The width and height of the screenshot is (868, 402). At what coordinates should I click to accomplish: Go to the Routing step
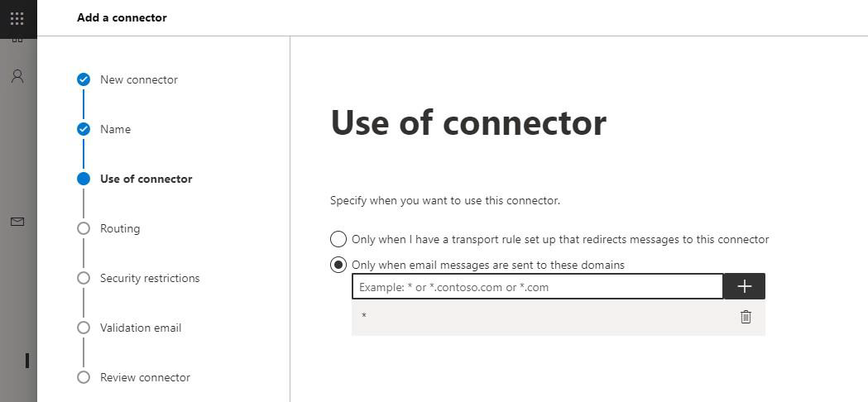click(120, 228)
